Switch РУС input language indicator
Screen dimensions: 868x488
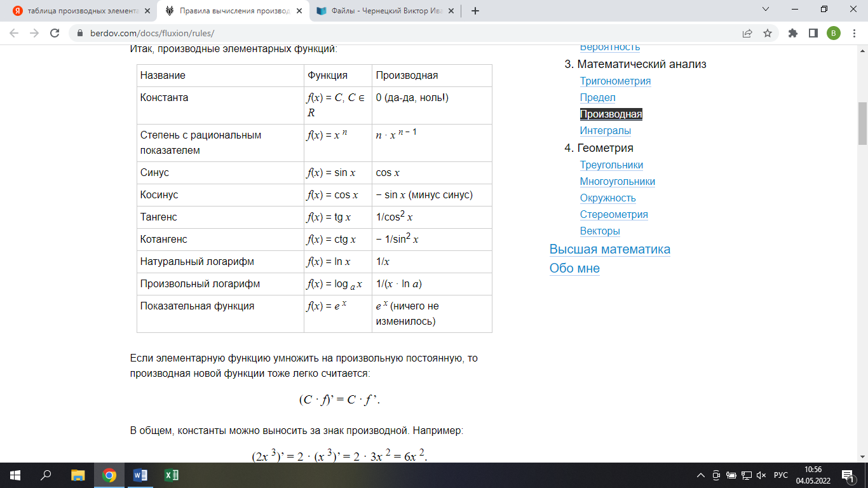[x=781, y=475]
